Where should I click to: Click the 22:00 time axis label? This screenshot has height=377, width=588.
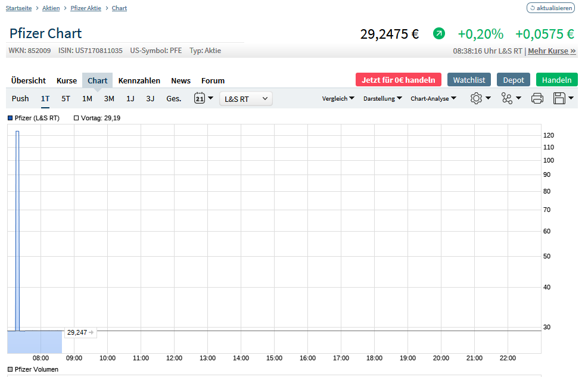pyautogui.click(x=508, y=359)
